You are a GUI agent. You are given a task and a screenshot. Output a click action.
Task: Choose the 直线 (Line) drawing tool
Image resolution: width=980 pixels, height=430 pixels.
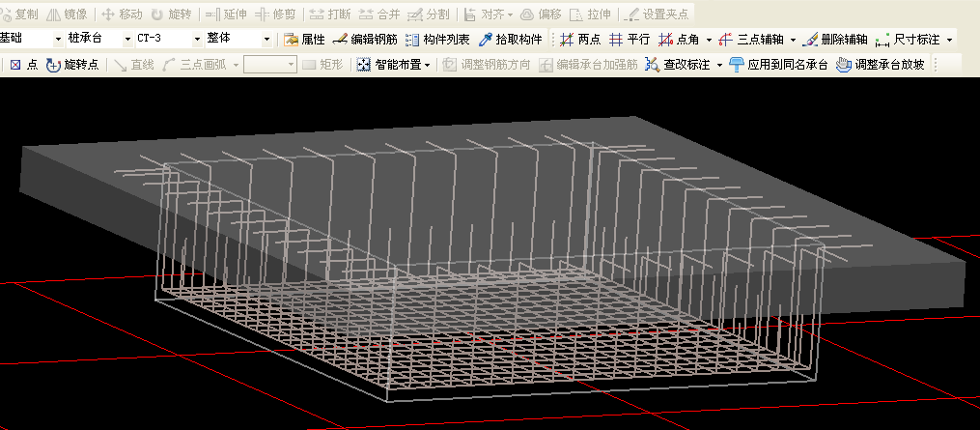134,65
